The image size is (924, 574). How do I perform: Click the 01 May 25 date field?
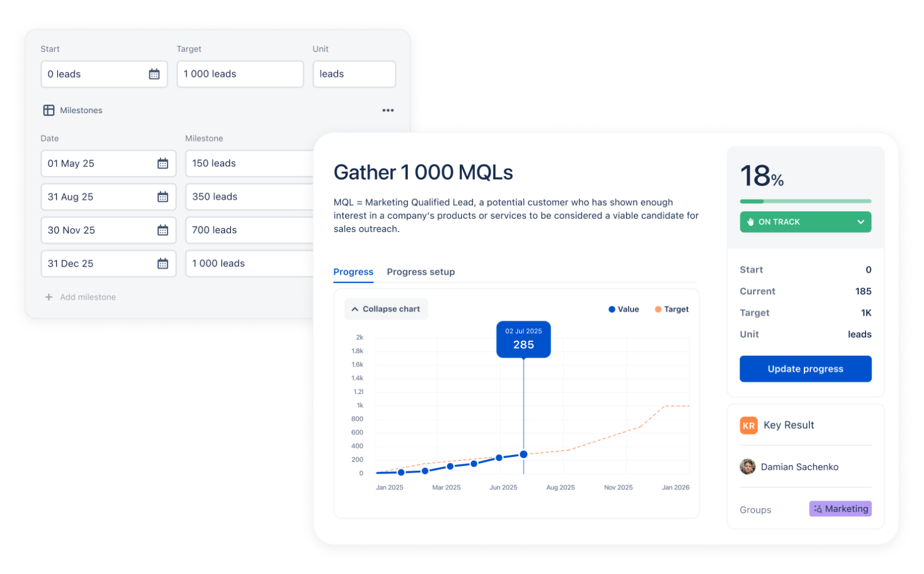(108, 163)
